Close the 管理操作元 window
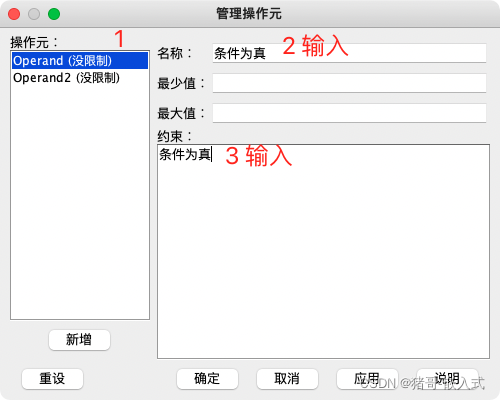The width and height of the screenshot is (500, 400). point(14,14)
